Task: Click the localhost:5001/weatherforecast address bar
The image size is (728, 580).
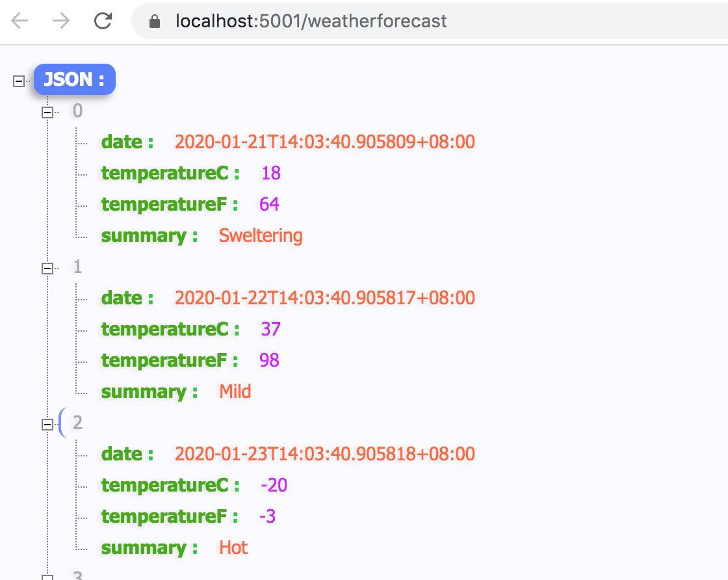Action: tap(311, 21)
